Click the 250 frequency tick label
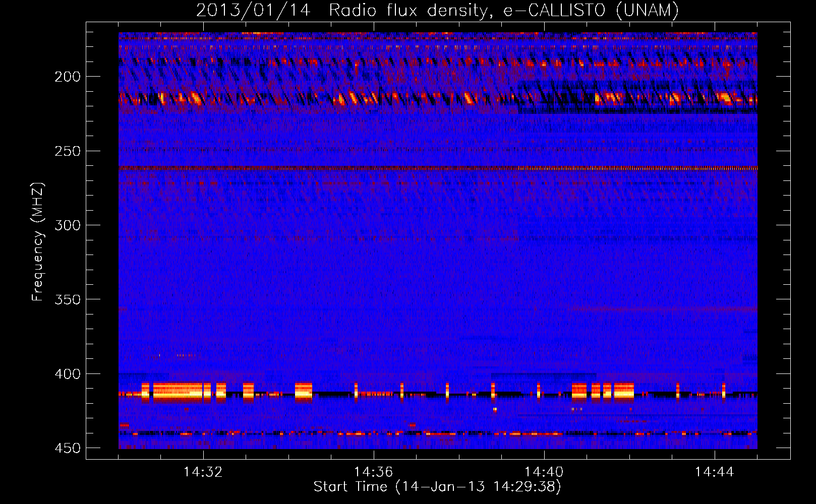Screen dimensions: 816x504 click(x=68, y=151)
